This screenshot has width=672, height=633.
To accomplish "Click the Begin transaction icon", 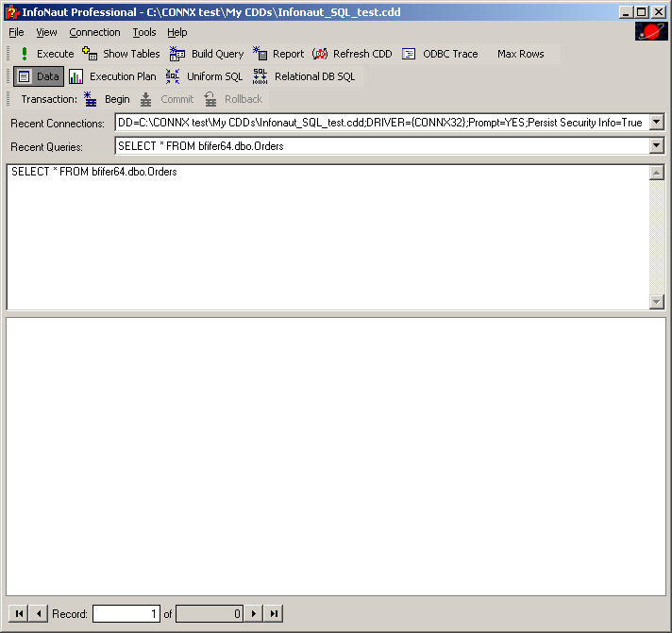I will tap(90, 99).
